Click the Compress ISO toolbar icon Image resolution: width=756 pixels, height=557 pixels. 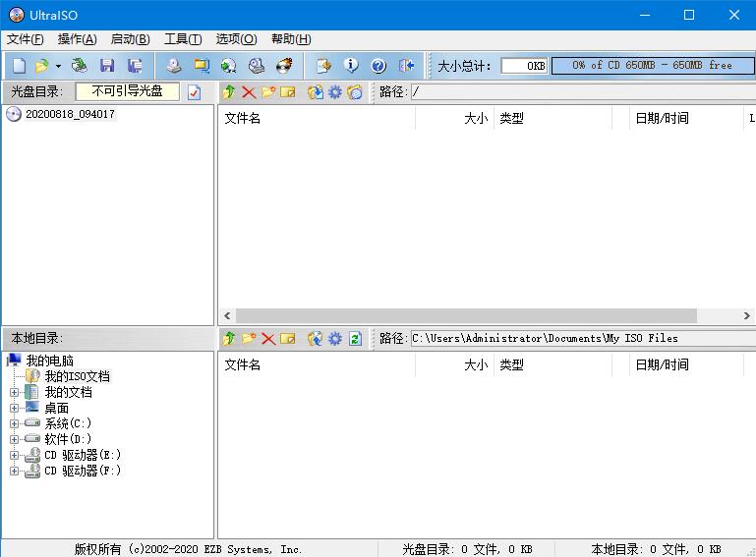pos(202,66)
